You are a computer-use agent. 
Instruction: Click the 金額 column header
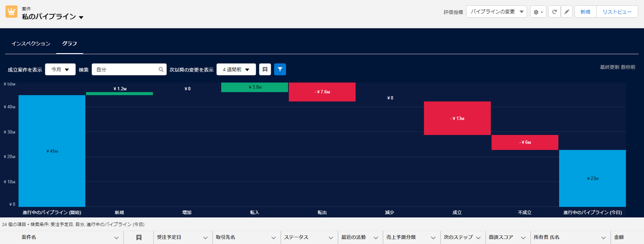(619, 237)
